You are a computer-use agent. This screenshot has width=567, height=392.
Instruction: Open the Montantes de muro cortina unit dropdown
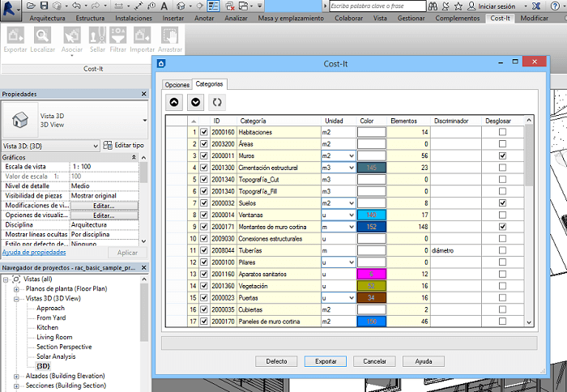tap(351, 227)
